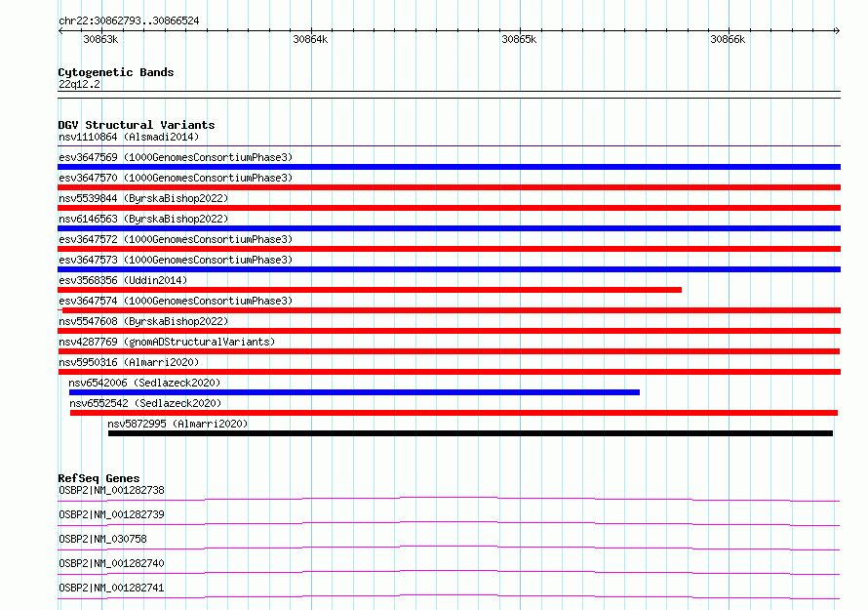Open the OSBP2|NM_001282740 transcript label
The image size is (868, 610).
[x=111, y=563]
